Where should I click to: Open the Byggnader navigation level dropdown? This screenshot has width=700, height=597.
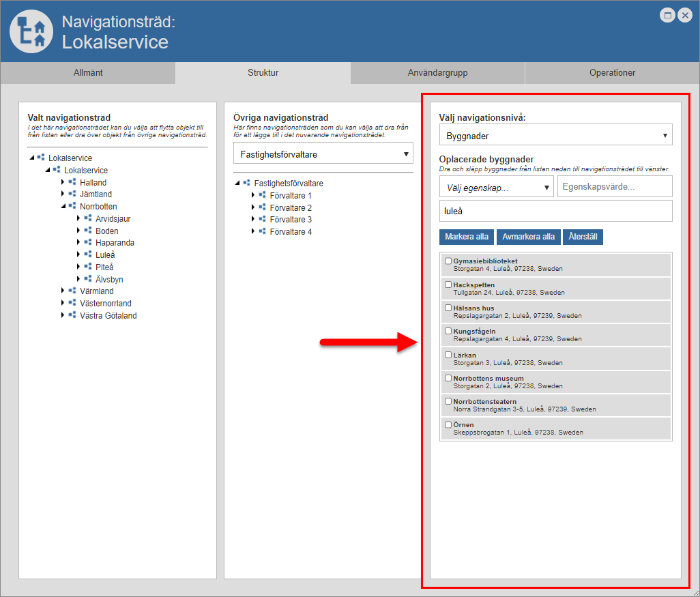click(555, 135)
